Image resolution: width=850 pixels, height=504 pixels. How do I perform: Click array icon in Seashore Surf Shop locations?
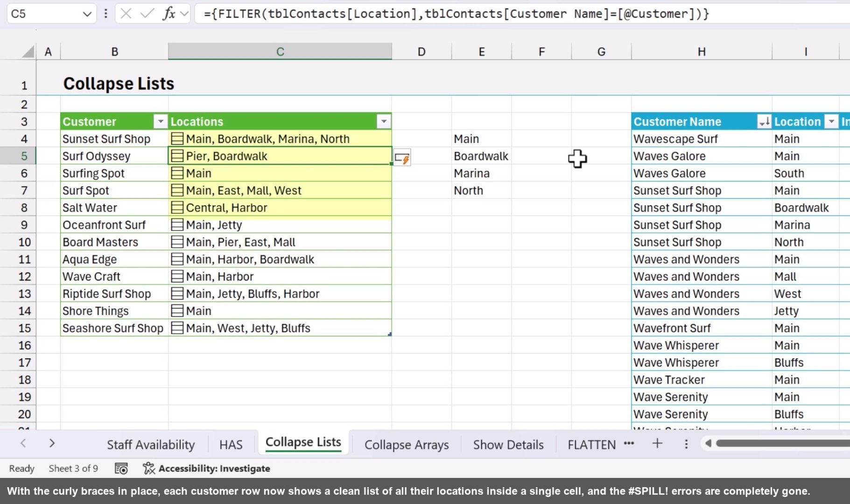(x=177, y=328)
